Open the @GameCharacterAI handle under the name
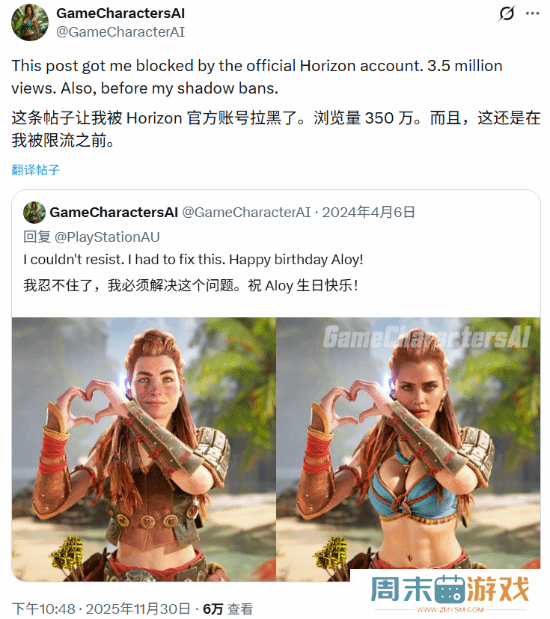 coord(120,32)
